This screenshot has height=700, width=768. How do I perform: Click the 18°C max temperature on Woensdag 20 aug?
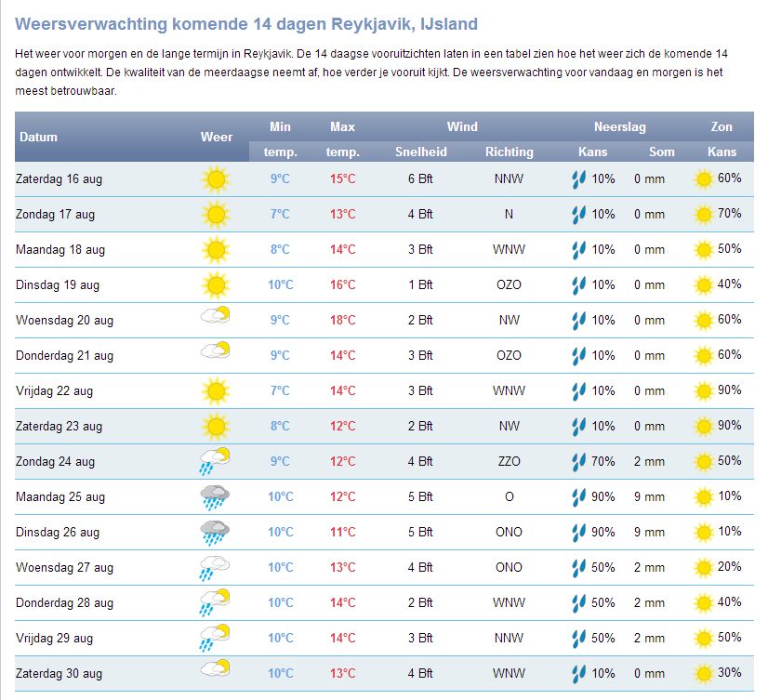(x=342, y=320)
